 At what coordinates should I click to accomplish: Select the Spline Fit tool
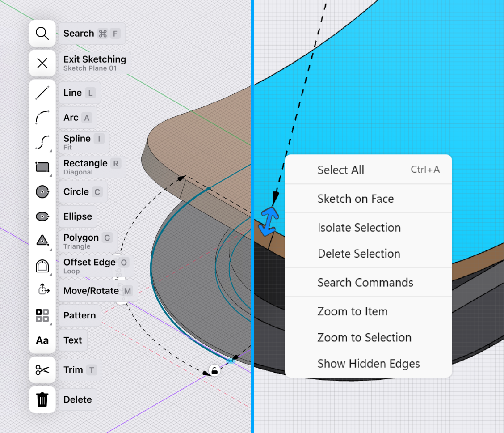click(42, 142)
